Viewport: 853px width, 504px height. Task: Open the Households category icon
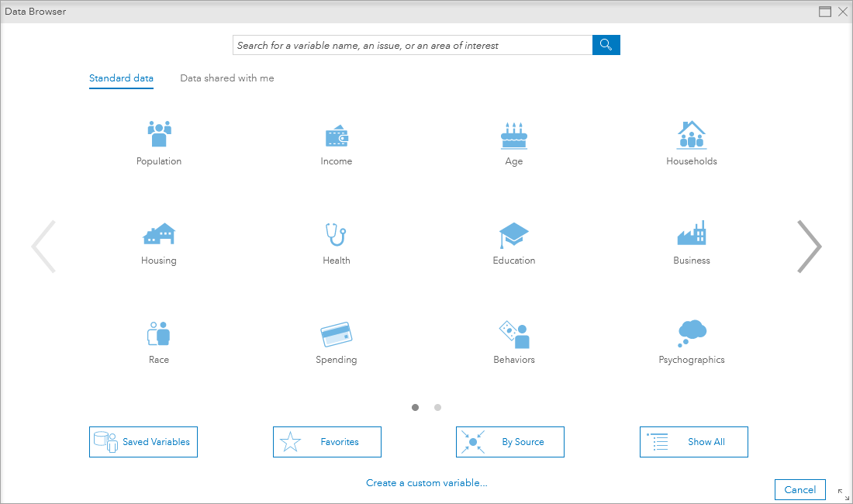pyautogui.click(x=691, y=135)
